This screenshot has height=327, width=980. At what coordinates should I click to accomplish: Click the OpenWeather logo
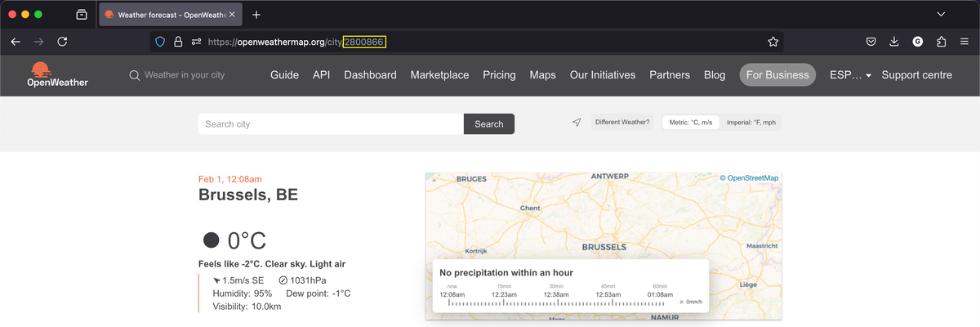click(57, 74)
